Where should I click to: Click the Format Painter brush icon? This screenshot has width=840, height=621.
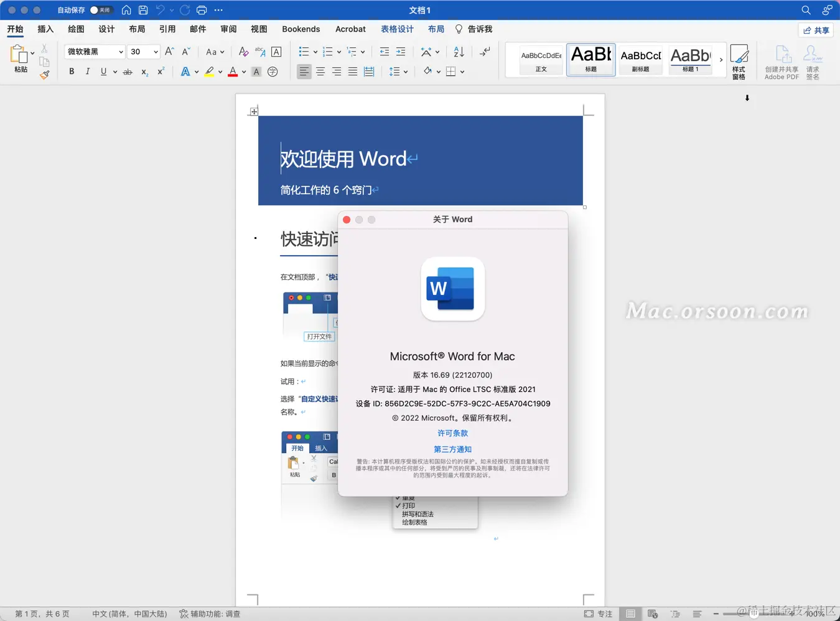(44, 75)
